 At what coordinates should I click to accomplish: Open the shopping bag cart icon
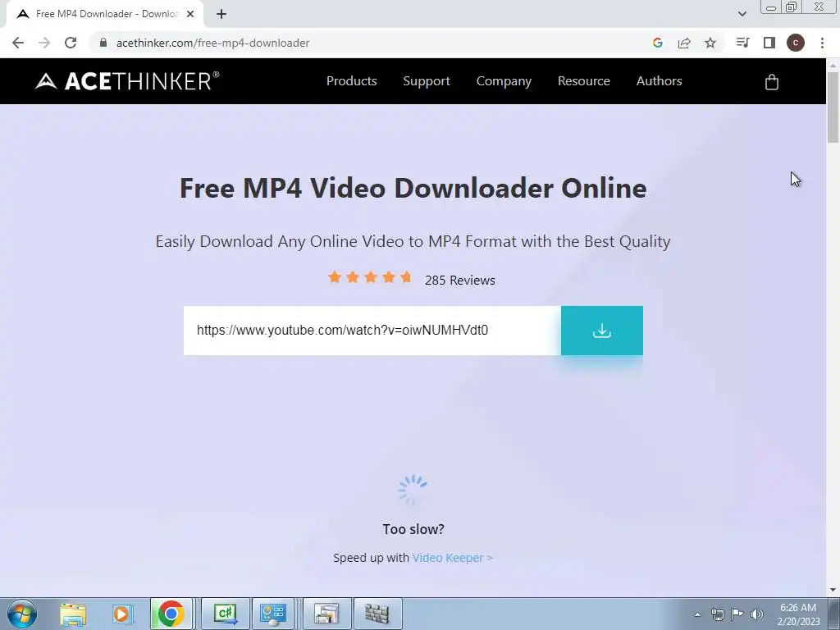click(x=771, y=82)
